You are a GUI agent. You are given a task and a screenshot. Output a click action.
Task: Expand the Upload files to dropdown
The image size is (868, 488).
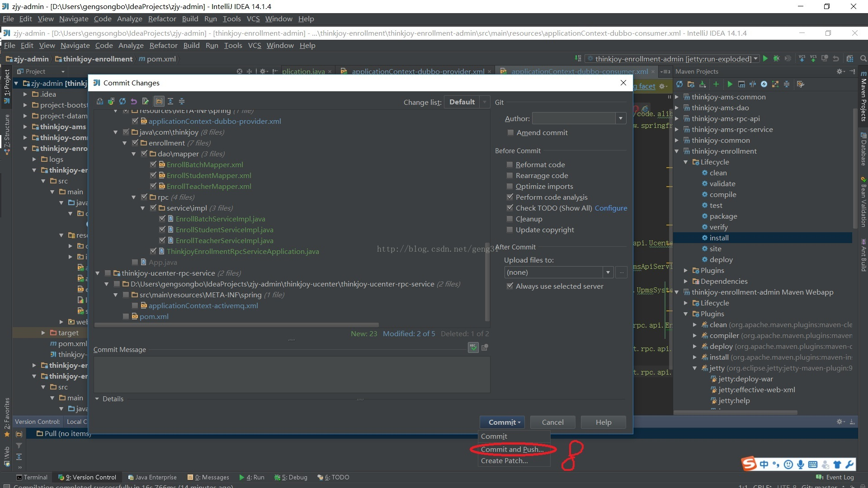pyautogui.click(x=608, y=272)
